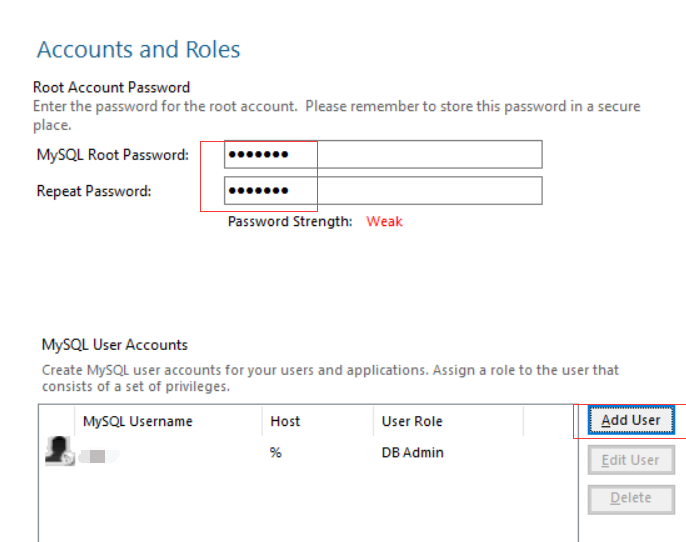Image resolution: width=686 pixels, height=542 pixels.
Task: Click the MySQL Root Password field
Action: [383, 154]
